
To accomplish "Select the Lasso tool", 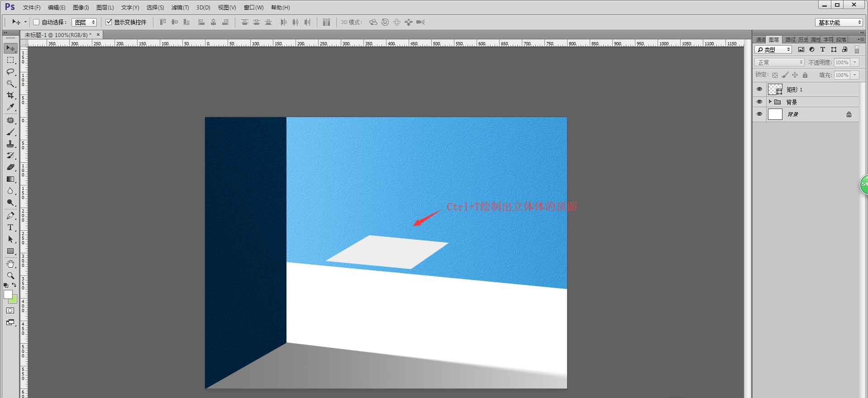I will 10,72.
